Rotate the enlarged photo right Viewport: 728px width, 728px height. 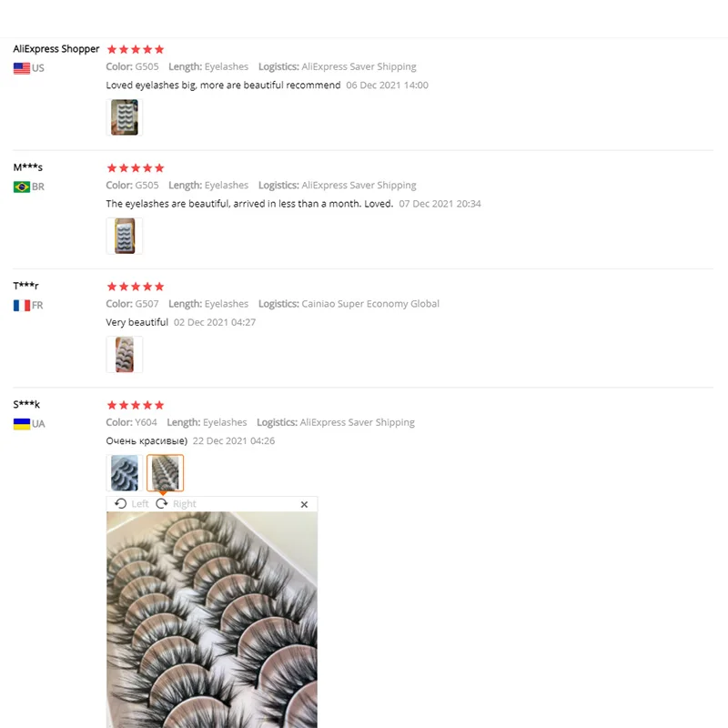(x=176, y=504)
